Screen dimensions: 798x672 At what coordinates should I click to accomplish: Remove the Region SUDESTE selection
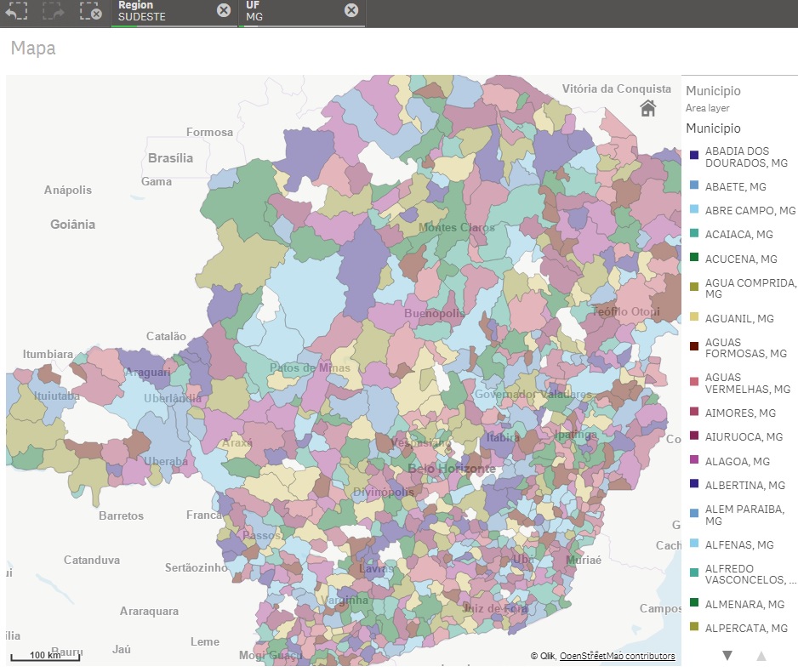[x=224, y=10]
